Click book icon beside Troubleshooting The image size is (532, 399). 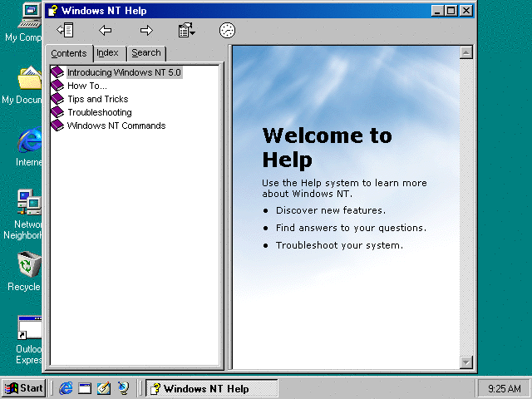[57, 112]
